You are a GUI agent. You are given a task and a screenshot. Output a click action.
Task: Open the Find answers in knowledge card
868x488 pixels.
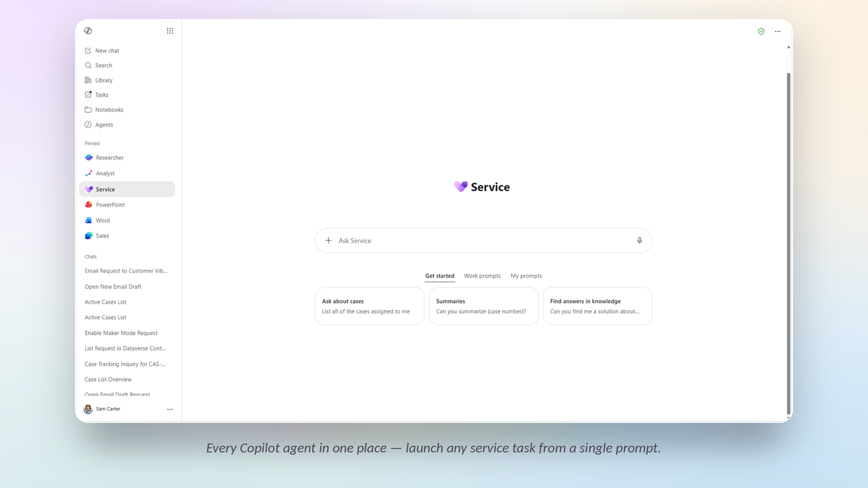(x=598, y=306)
